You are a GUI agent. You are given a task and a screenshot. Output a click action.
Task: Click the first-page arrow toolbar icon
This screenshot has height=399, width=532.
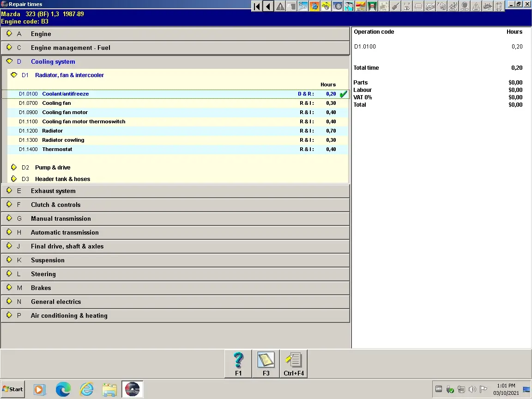[x=257, y=6]
